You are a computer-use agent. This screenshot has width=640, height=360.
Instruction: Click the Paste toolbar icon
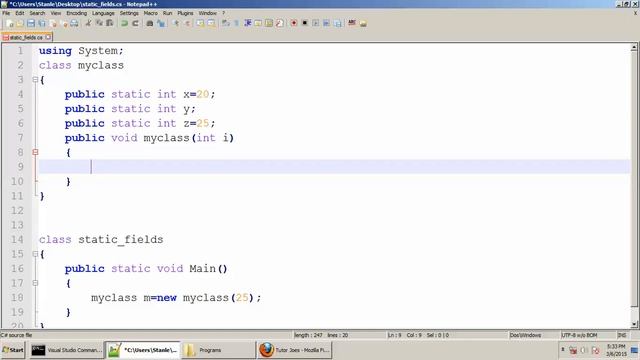(x=110, y=23)
